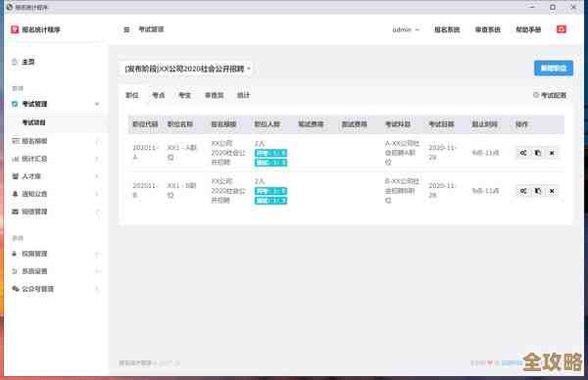Viewport: 588px width, 380px height.
Task: Open settings icon for row 202011-B
Action: 523,191
